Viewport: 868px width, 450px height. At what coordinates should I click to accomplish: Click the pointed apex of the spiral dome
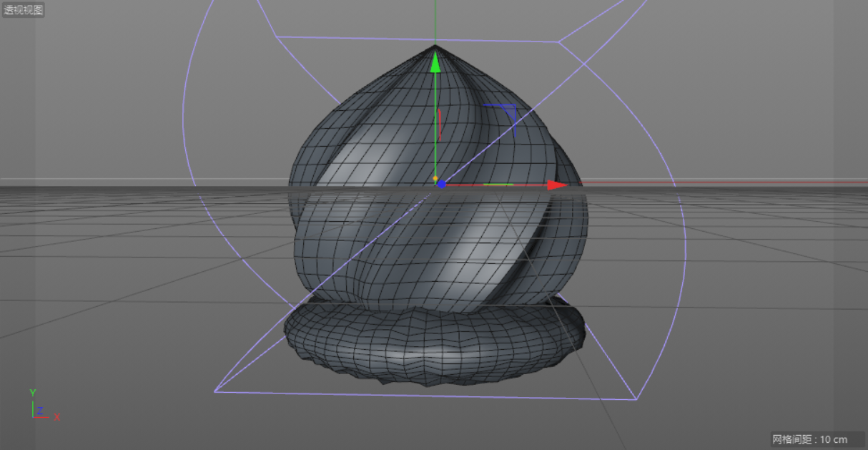click(435, 47)
